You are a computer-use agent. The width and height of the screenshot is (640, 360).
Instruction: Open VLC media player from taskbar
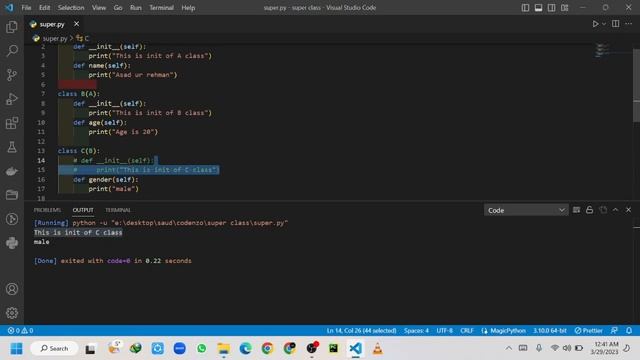pos(378,349)
